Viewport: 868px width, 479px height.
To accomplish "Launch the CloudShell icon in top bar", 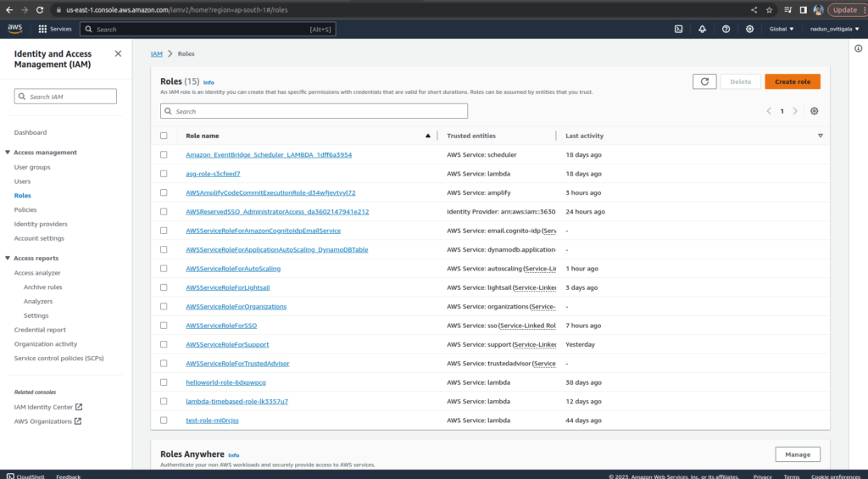I will [678, 29].
